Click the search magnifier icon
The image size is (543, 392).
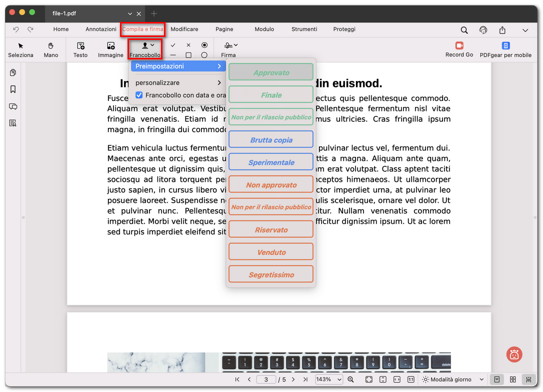coord(464,30)
